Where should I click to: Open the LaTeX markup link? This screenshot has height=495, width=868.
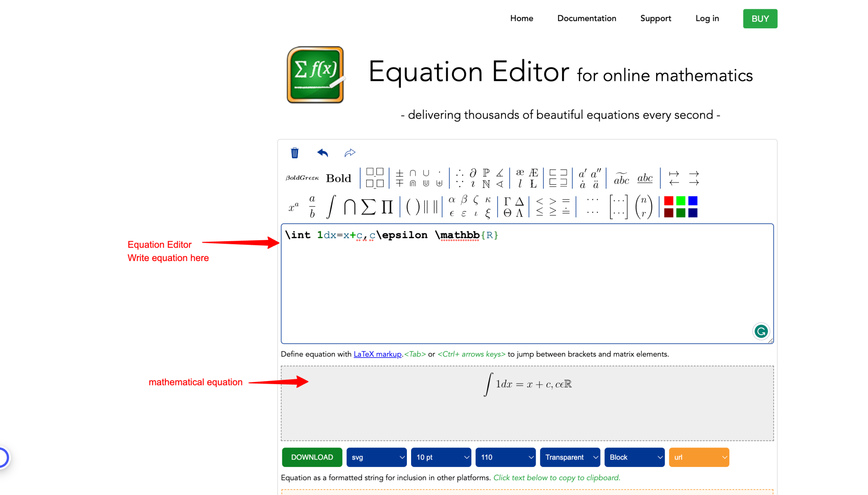[377, 354]
